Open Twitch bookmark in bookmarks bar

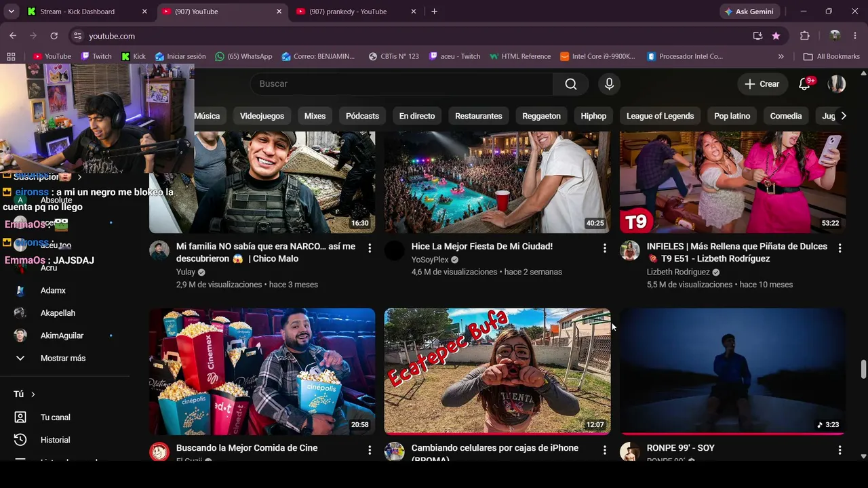click(x=96, y=56)
